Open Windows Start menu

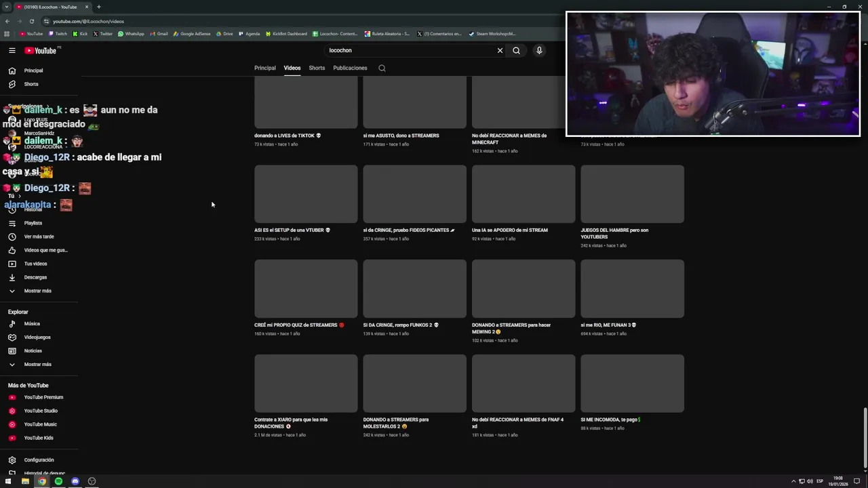8,481
